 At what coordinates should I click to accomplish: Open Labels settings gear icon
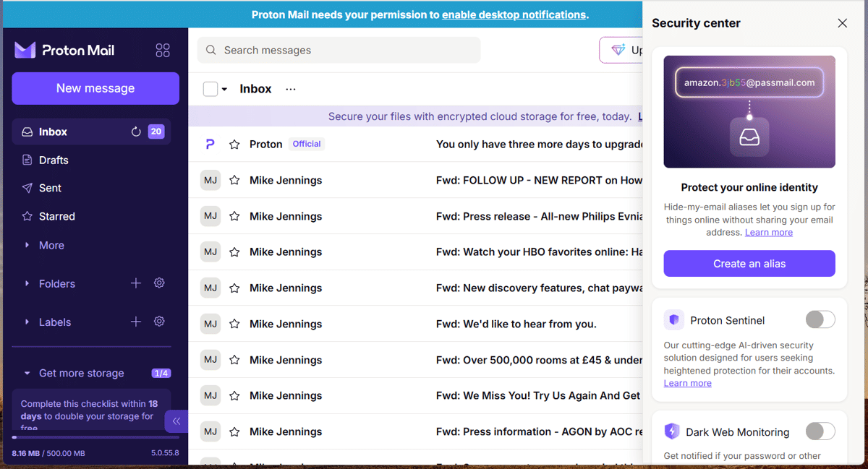point(159,322)
